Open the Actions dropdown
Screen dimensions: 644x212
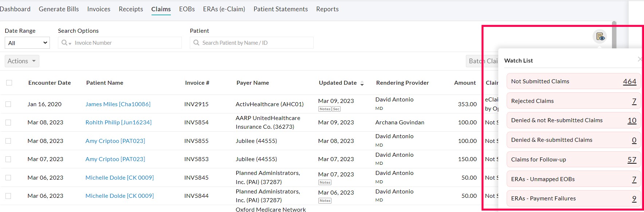point(21,61)
